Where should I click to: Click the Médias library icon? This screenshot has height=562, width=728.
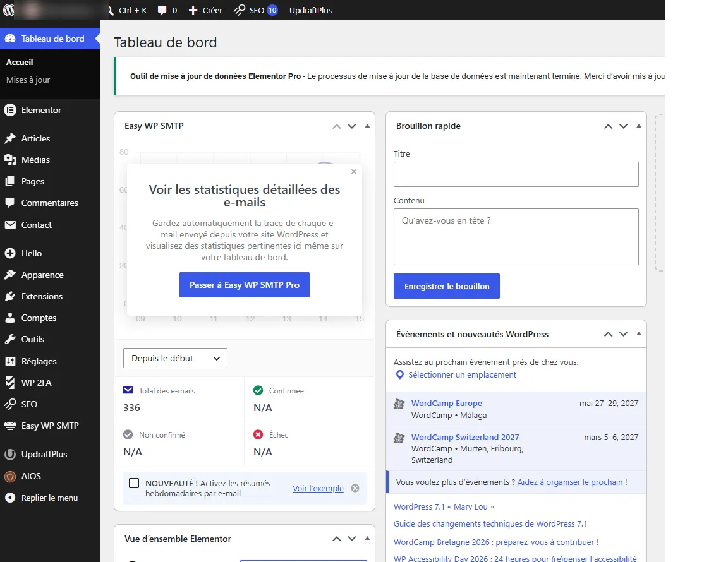point(9,160)
